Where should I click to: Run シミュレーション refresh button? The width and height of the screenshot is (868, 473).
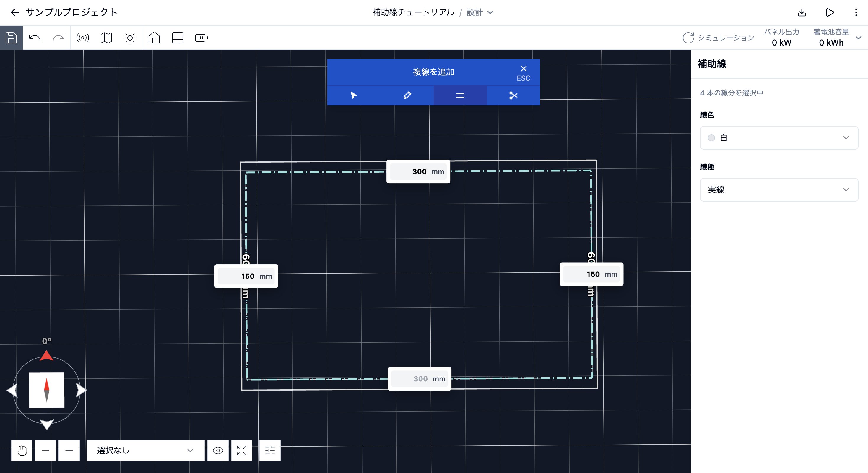tap(719, 38)
